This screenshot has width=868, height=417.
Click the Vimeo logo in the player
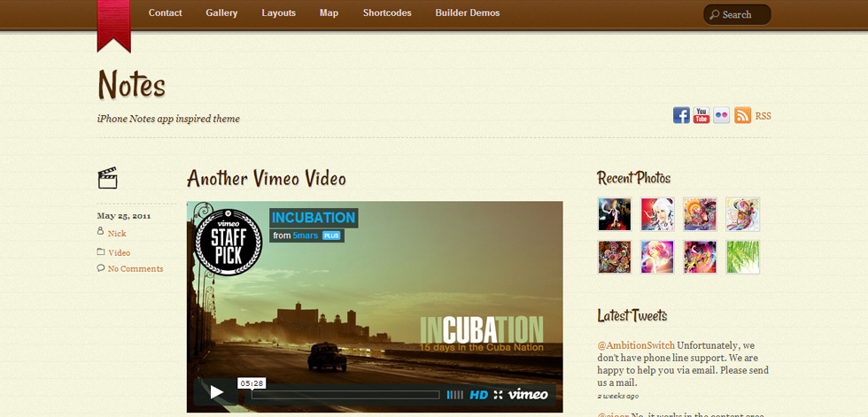click(x=528, y=394)
